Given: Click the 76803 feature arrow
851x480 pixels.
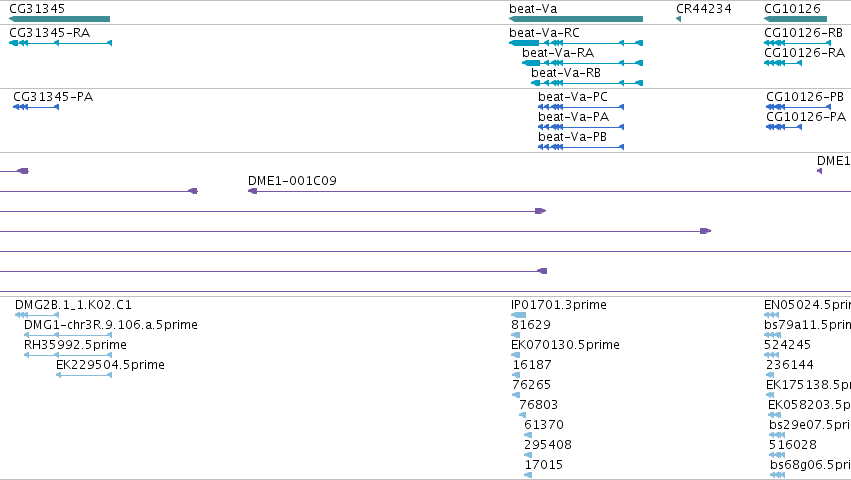Looking at the screenshot, I should pos(522,415).
